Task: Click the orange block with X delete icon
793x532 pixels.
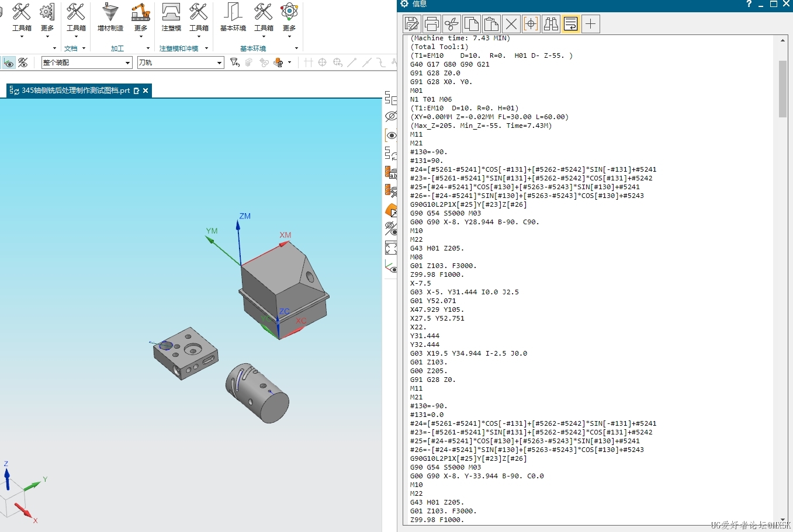Action: point(391,190)
